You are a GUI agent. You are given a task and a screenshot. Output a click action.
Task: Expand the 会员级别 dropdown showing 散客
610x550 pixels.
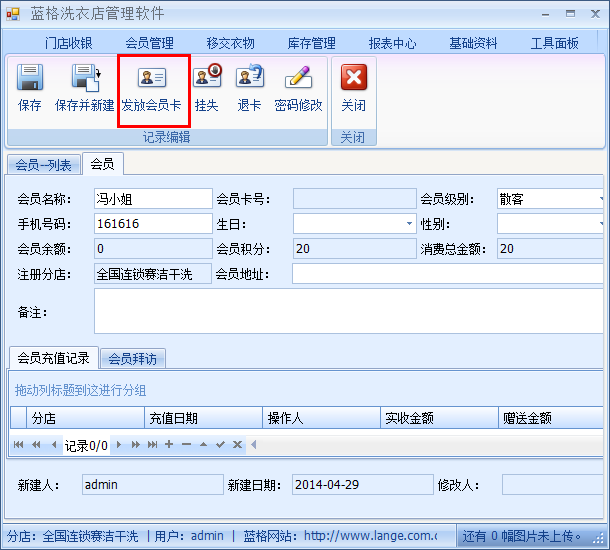coord(601,199)
